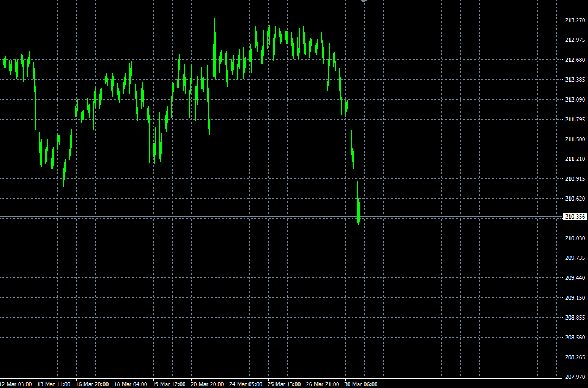Click the 19 Mar 12:00 time axis label
Viewport: 588px width, 388px height.
[x=169, y=384]
